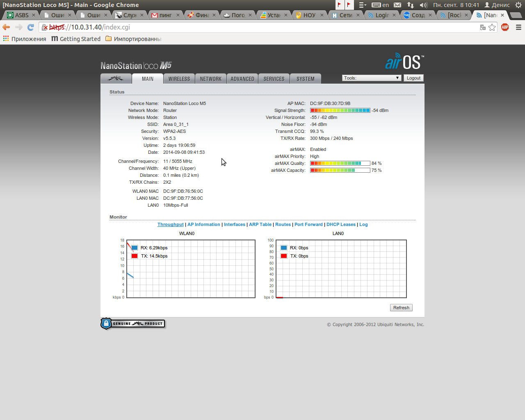Open the sound volume indicator
The image size is (525, 420).
coord(424,5)
